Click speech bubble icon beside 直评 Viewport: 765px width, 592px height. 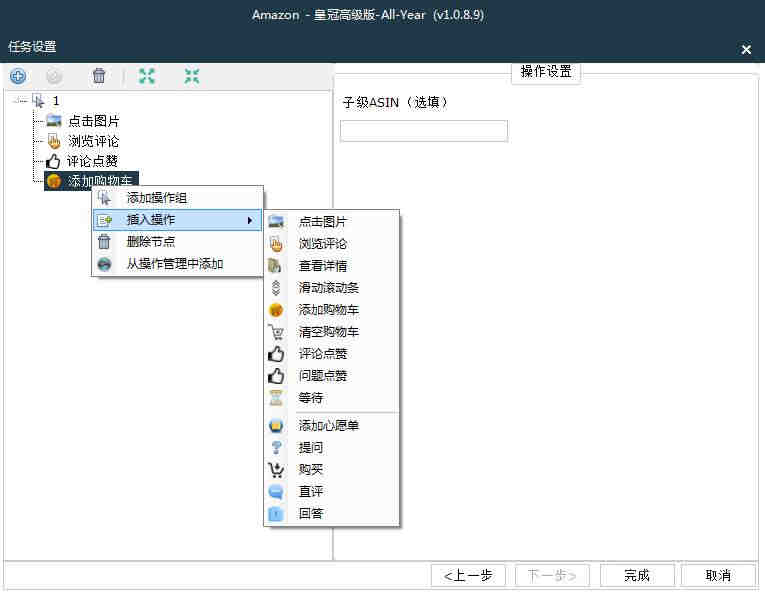coord(276,491)
